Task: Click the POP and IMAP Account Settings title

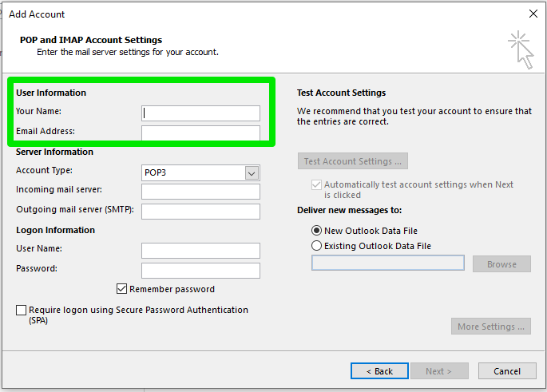Action: click(91, 40)
